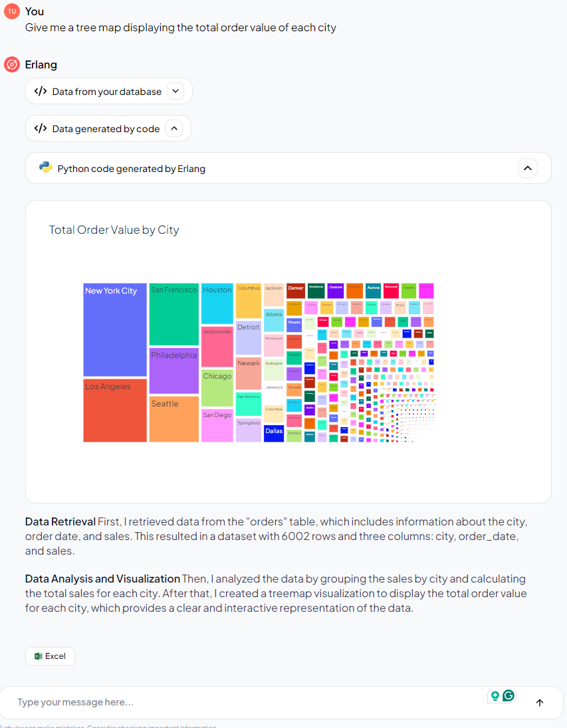The width and height of the screenshot is (567, 728).
Task: Select the Seattle treemap tile
Action: point(174,419)
